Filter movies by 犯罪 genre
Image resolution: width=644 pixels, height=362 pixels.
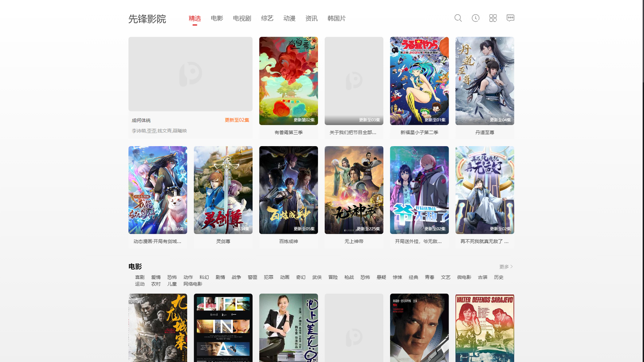269,277
